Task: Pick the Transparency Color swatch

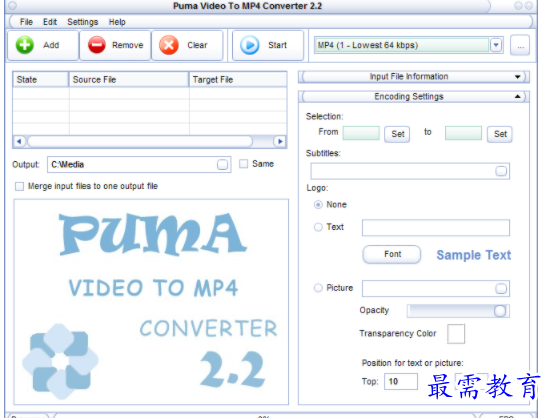Action: (x=456, y=334)
